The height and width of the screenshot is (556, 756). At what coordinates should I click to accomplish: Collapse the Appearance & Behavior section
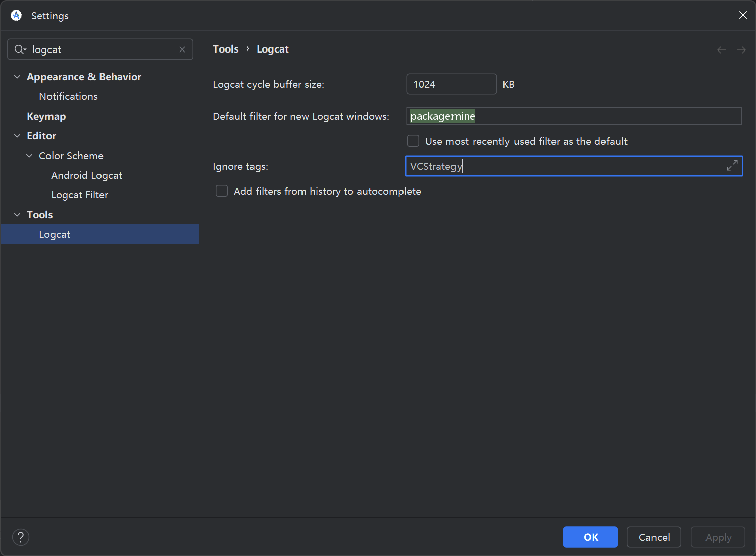17,77
